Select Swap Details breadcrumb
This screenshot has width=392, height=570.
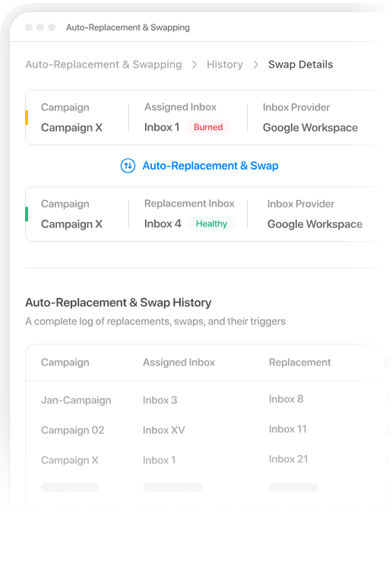(x=300, y=65)
